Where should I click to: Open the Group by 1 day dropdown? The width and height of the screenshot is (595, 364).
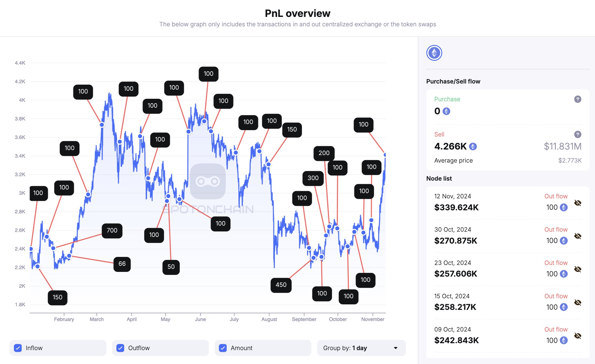361,348
